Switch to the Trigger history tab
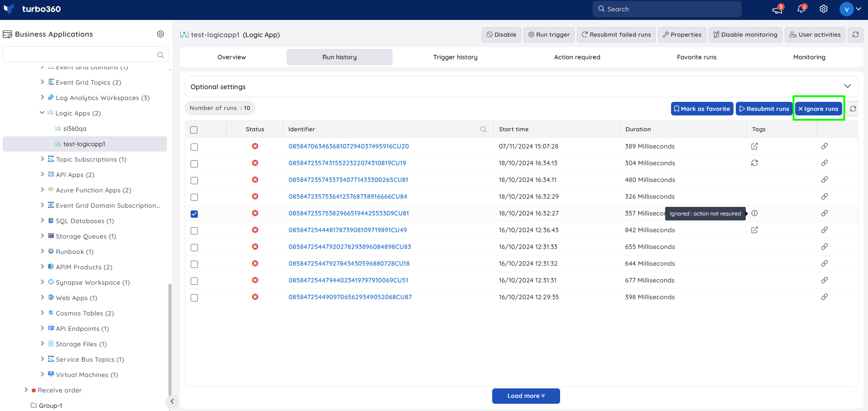 [x=456, y=57]
